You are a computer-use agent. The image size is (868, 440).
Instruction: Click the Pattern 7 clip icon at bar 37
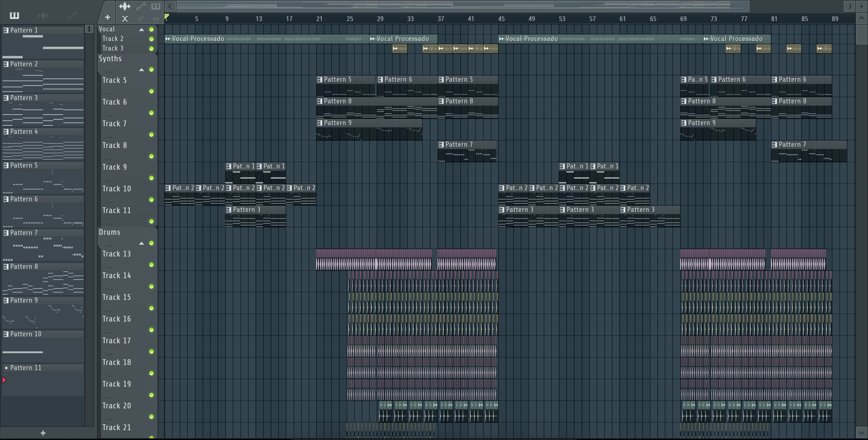pyautogui.click(x=441, y=145)
